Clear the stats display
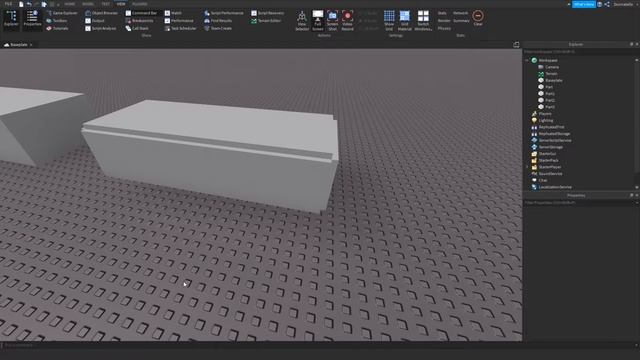 tap(478, 18)
